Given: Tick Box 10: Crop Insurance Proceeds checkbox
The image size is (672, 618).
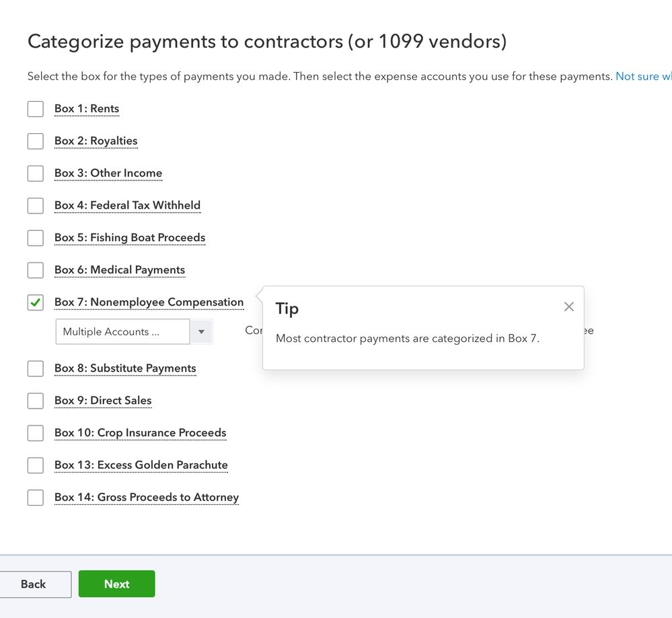Looking at the screenshot, I should [36, 434].
